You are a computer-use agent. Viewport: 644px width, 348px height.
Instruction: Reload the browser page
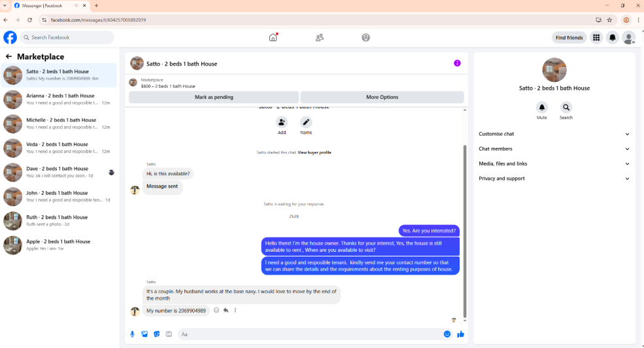point(29,20)
